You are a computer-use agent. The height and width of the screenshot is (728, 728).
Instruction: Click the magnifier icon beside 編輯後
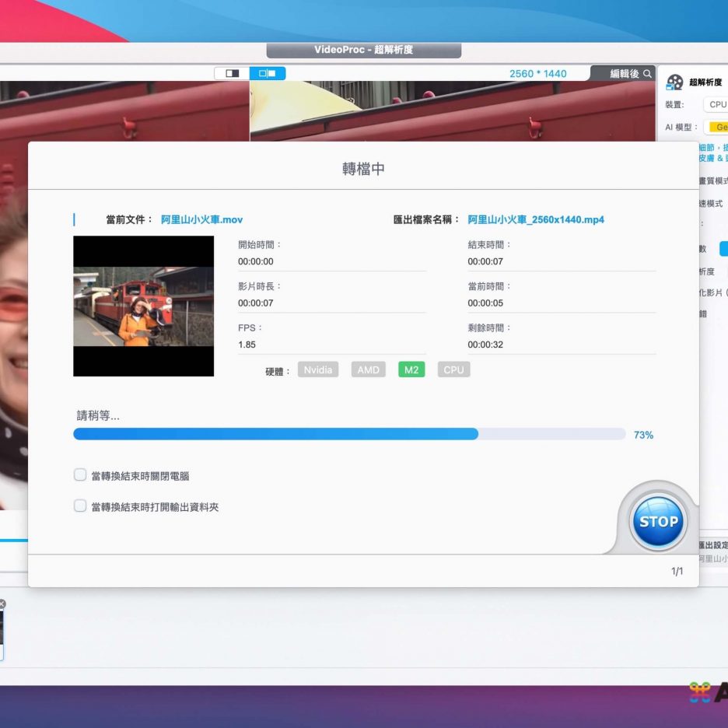click(647, 74)
